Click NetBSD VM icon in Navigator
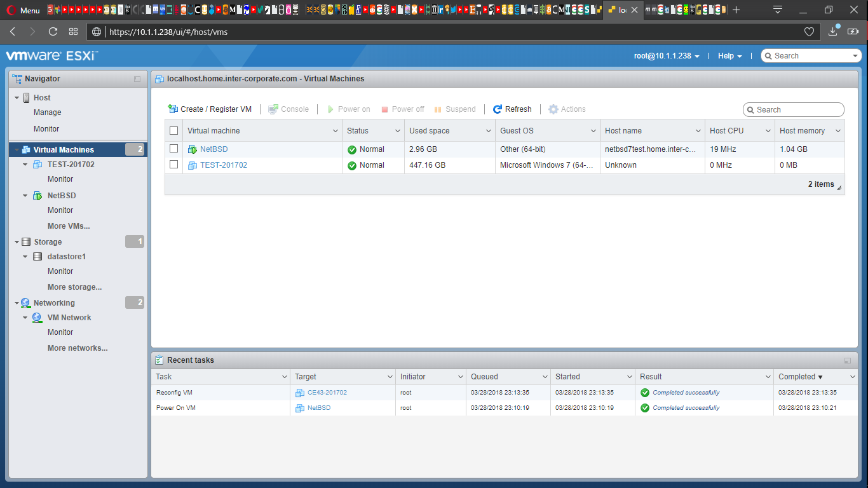 pos(37,196)
